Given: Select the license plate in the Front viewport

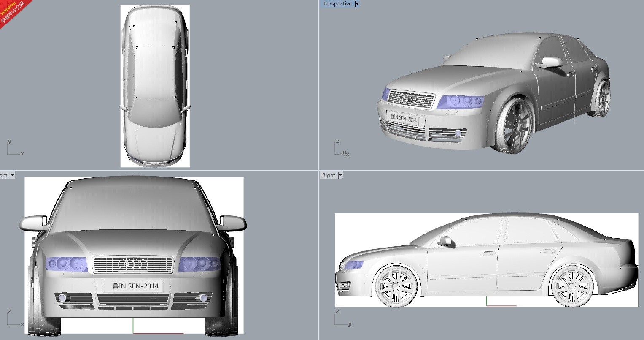Looking at the screenshot, I should point(132,286).
